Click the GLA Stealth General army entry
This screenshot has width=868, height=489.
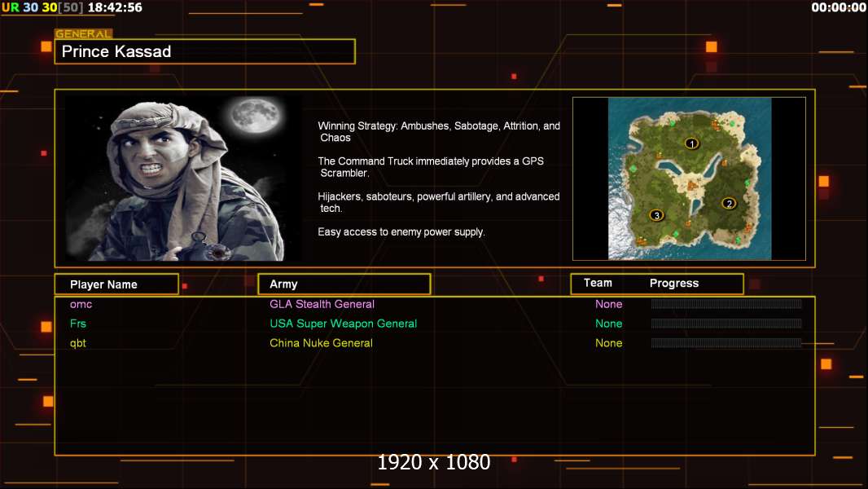[322, 304]
